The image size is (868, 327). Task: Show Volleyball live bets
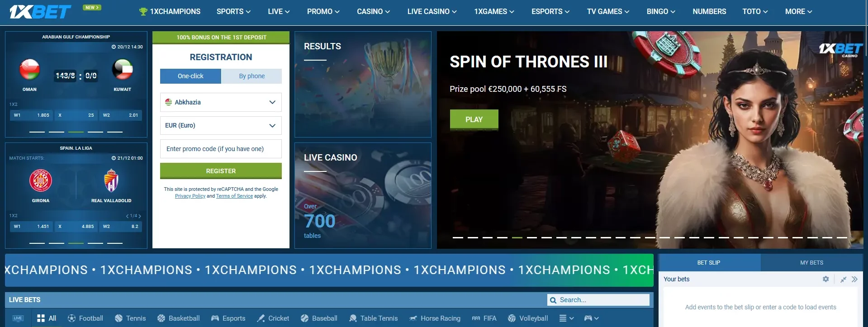click(528, 318)
